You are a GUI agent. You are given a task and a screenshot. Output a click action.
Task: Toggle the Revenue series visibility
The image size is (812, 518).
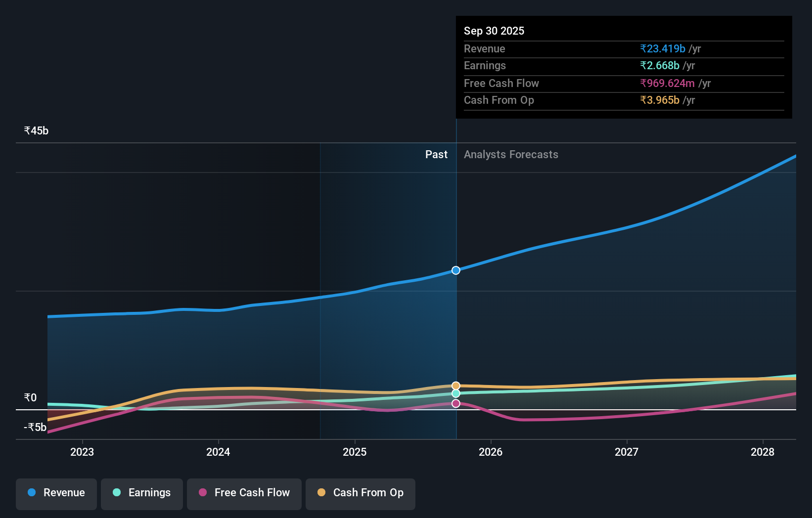[x=56, y=493]
